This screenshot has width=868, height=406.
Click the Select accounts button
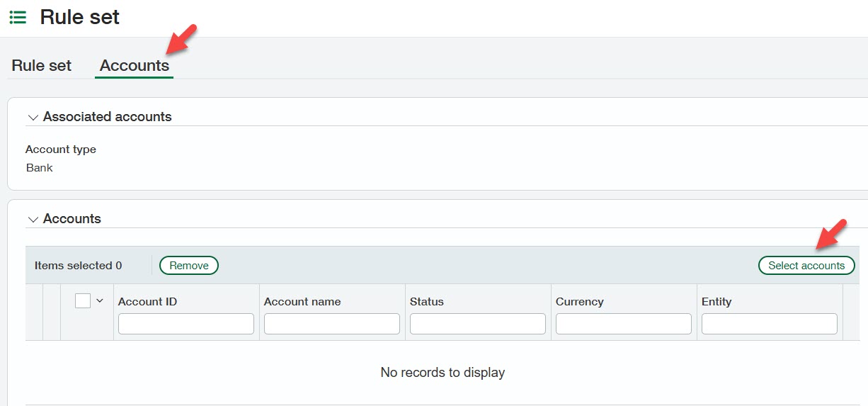click(806, 266)
